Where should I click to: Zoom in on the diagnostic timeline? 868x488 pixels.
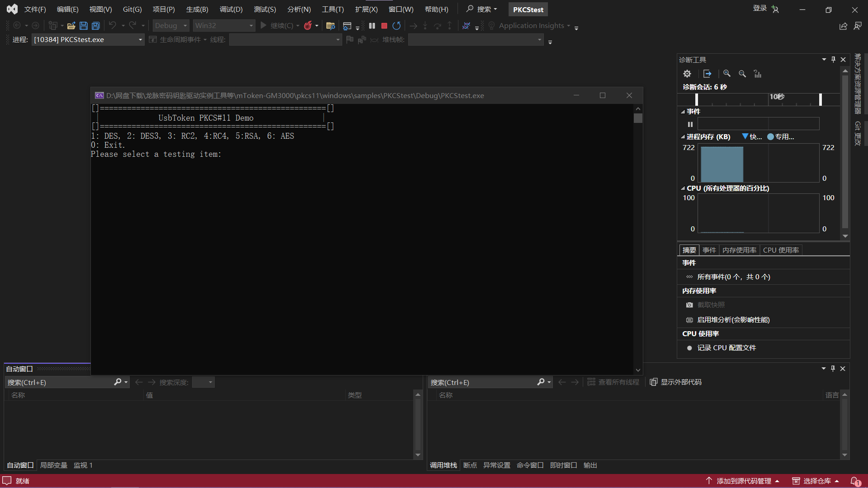click(x=727, y=74)
